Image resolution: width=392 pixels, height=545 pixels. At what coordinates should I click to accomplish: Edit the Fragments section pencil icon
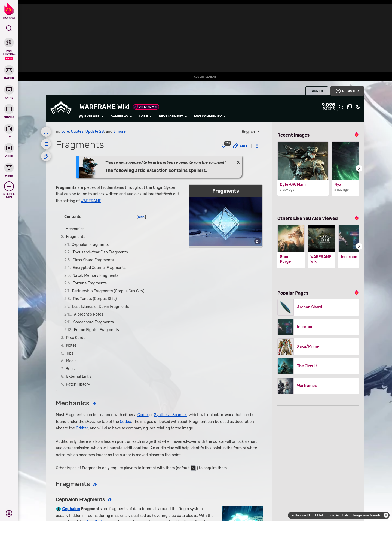(95, 485)
